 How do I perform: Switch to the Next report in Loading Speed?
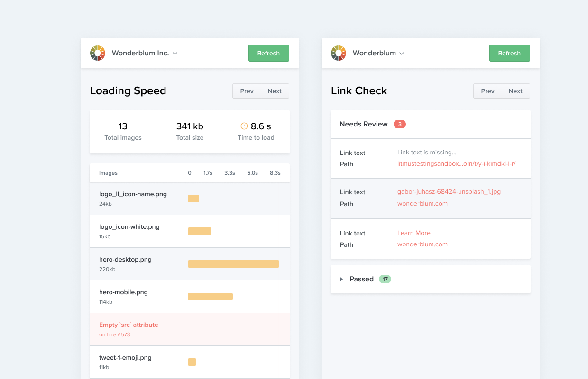click(275, 91)
